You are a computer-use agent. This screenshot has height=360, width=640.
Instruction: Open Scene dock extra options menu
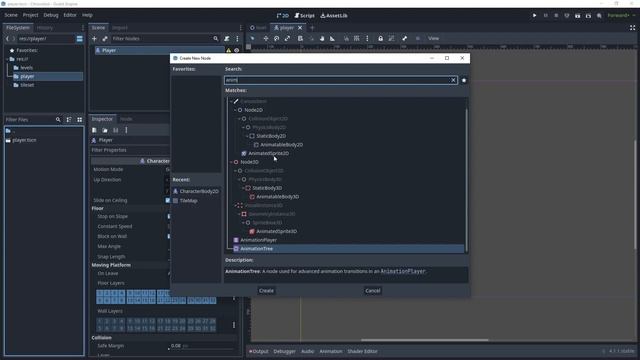point(237,38)
